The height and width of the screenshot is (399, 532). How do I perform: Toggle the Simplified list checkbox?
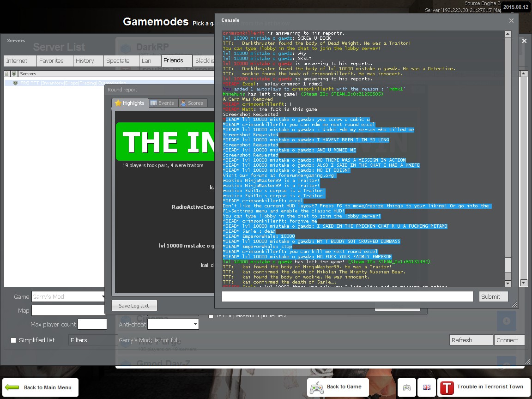tap(13, 340)
